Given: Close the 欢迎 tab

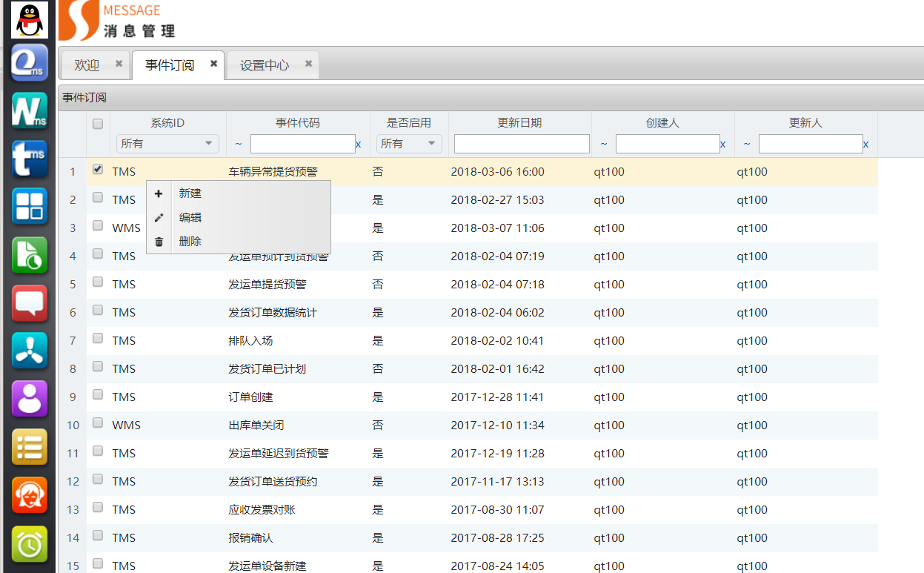Looking at the screenshot, I should tap(119, 64).
